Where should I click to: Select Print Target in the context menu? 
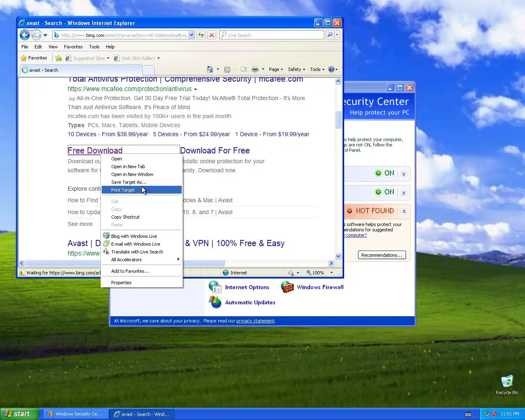(142, 190)
